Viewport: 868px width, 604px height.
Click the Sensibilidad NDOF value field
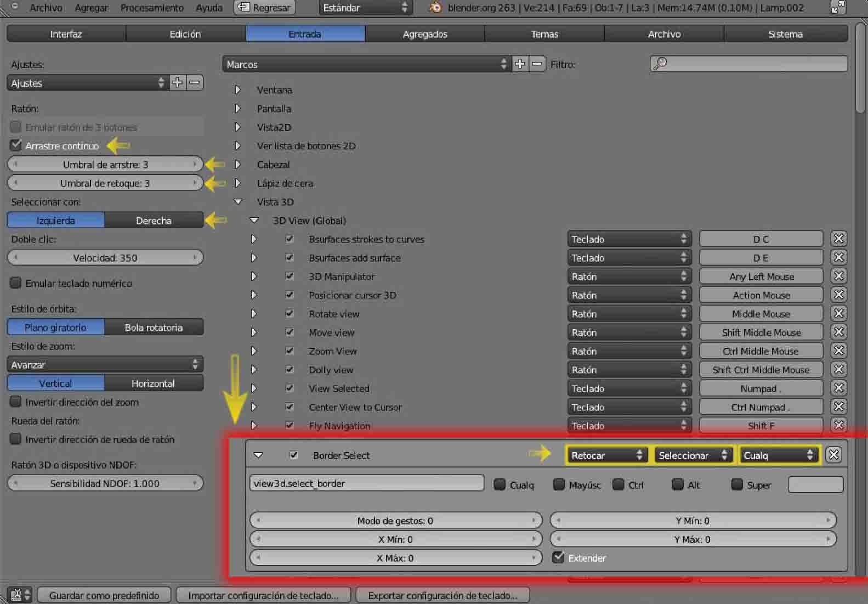click(x=105, y=483)
